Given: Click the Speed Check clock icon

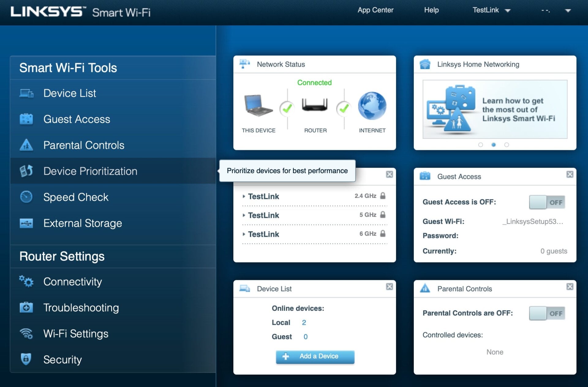Looking at the screenshot, I should pyautogui.click(x=27, y=197).
